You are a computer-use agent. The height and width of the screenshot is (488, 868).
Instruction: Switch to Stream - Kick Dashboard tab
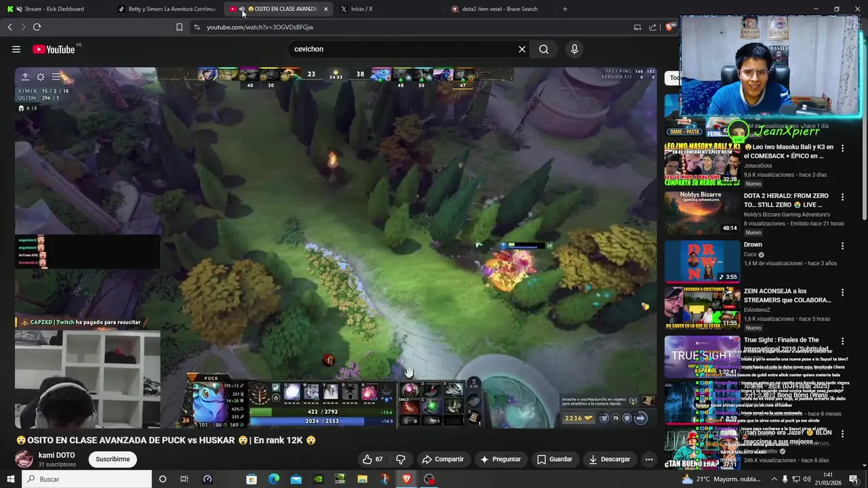pos(54,9)
